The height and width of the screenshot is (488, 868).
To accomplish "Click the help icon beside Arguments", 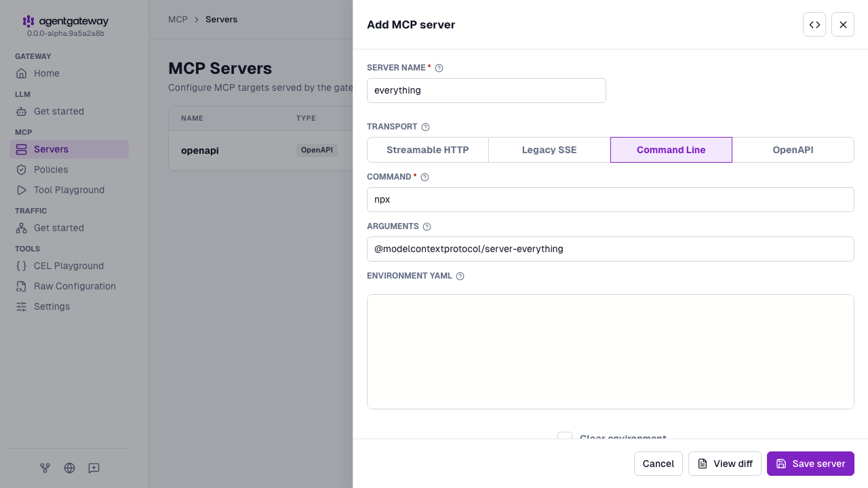I will 427,226.
